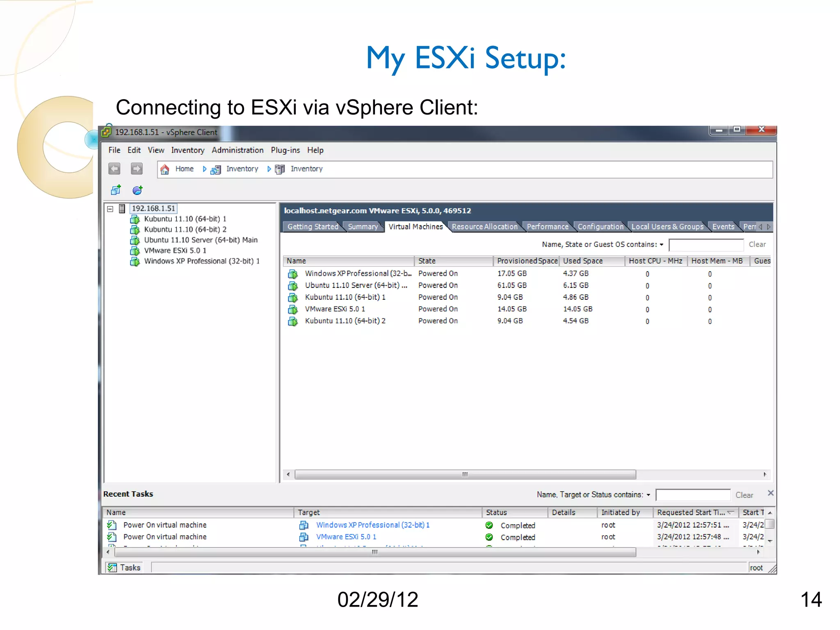Collapse the 192.168.1.51 tree node
840x630 pixels.
(x=110, y=209)
